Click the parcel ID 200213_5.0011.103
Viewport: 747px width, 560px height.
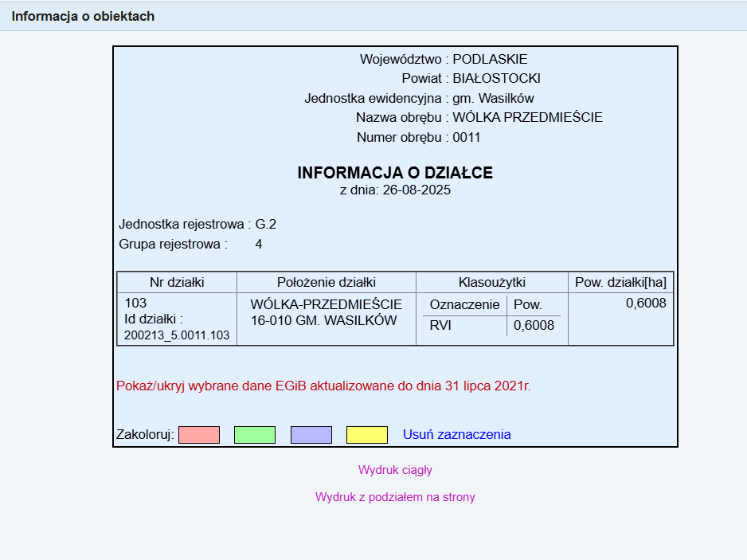click(177, 335)
